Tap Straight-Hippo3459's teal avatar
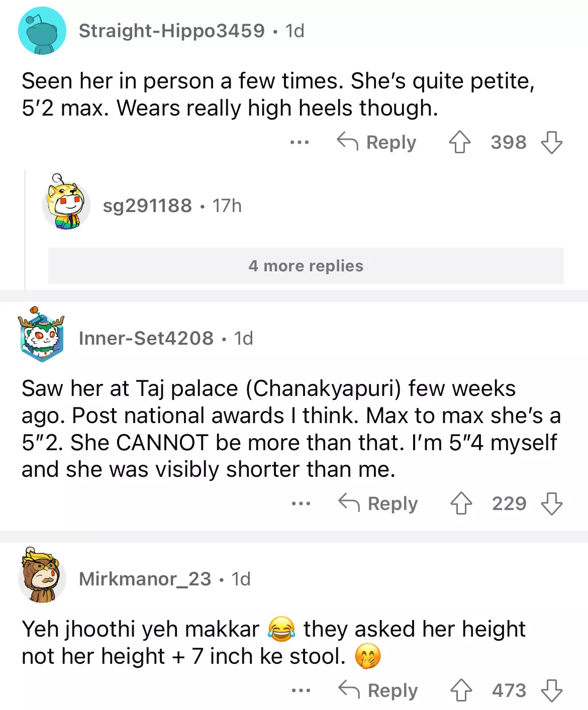 tap(42, 31)
